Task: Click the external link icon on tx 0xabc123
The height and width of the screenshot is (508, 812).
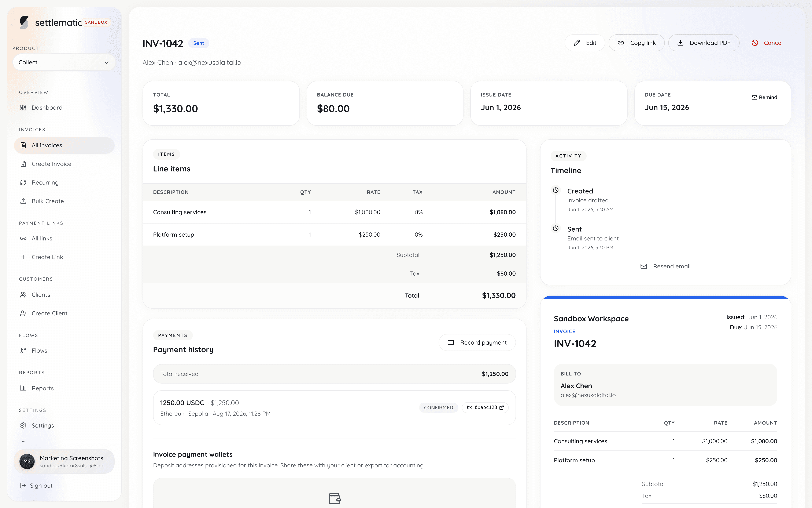Action: [x=502, y=407]
